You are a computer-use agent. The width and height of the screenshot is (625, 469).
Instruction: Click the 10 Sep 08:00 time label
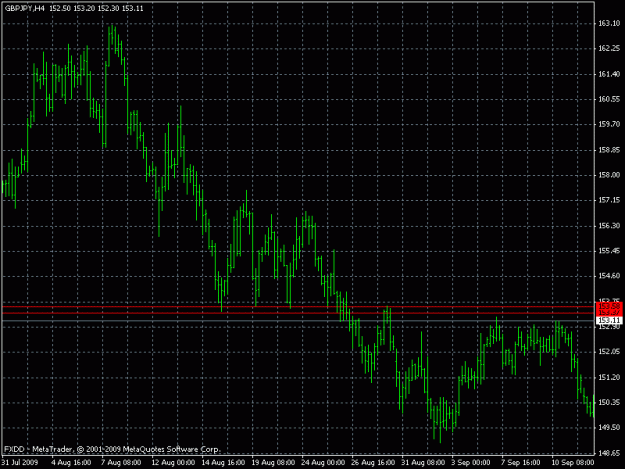point(573,463)
